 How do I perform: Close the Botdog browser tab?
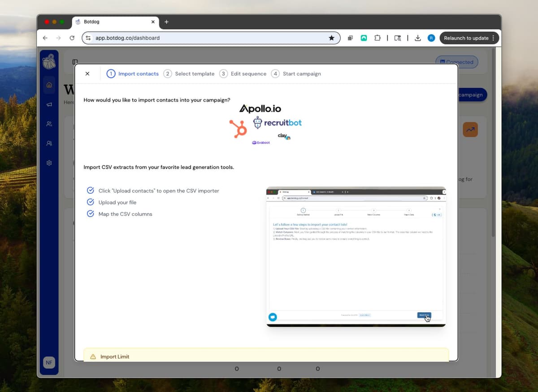(x=153, y=22)
